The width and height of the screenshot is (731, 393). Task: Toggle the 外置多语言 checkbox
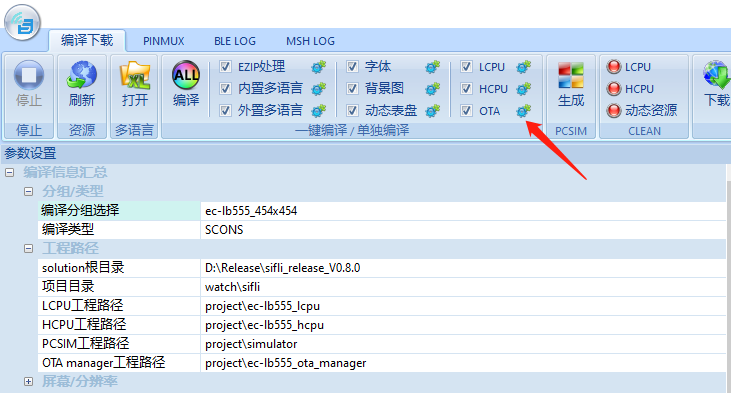click(x=226, y=110)
